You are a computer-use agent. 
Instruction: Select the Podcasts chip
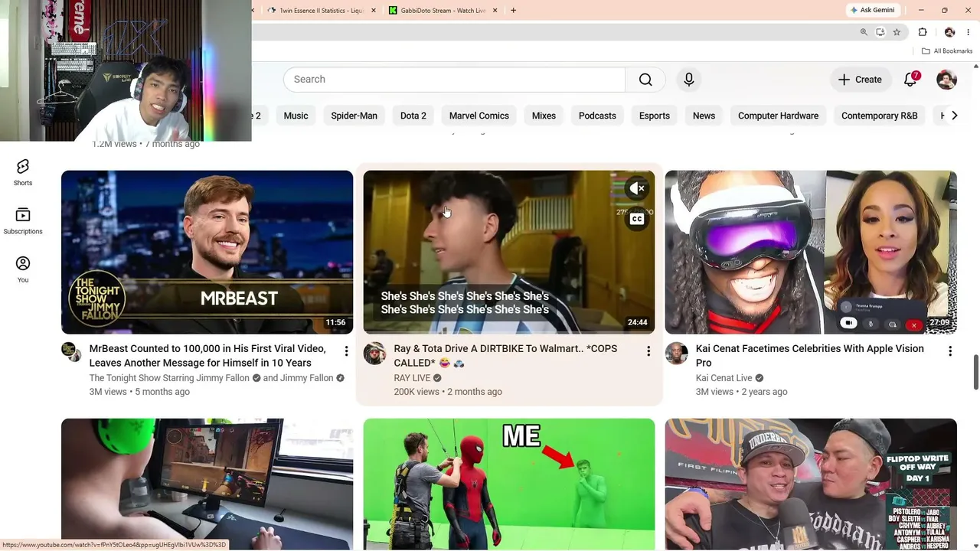597,116
